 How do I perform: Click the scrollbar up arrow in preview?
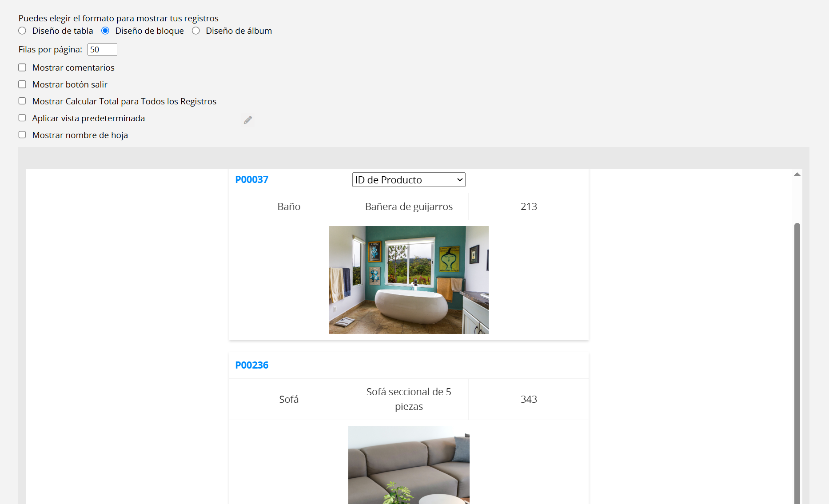pos(797,174)
